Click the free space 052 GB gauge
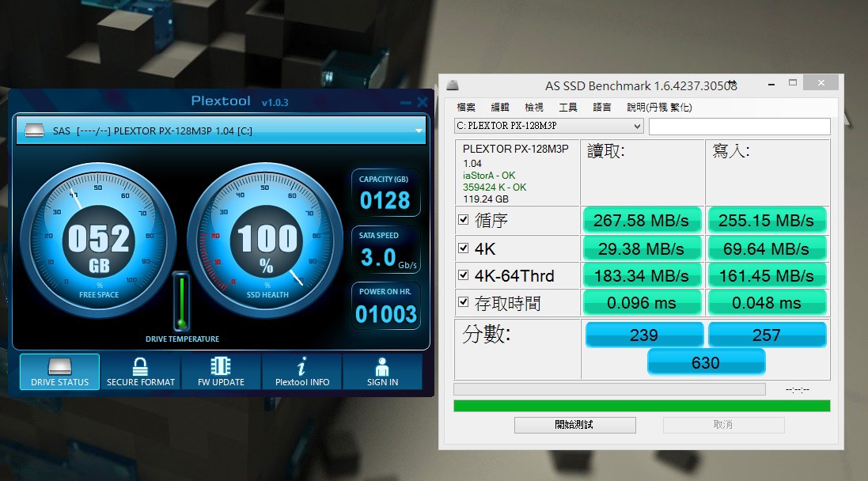Image resolution: width=868 pixels, height=481 pixels. 99,240
